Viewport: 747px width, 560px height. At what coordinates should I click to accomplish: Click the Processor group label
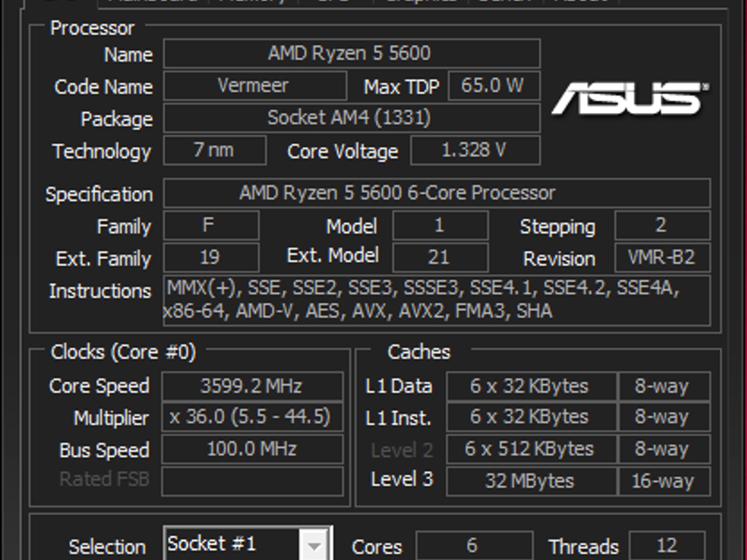92,28
